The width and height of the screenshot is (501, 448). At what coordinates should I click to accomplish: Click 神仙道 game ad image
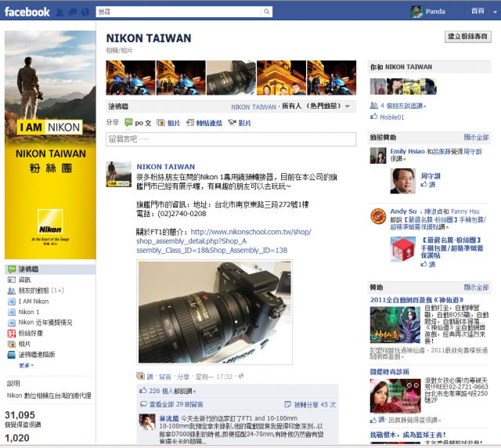point(395,325)
